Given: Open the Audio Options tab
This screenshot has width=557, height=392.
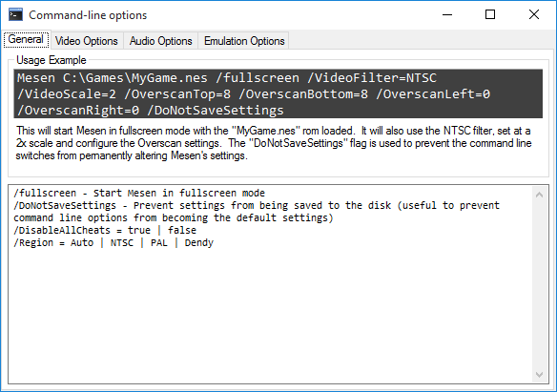Looking at the screenshot, I should [x=160, y=41].
